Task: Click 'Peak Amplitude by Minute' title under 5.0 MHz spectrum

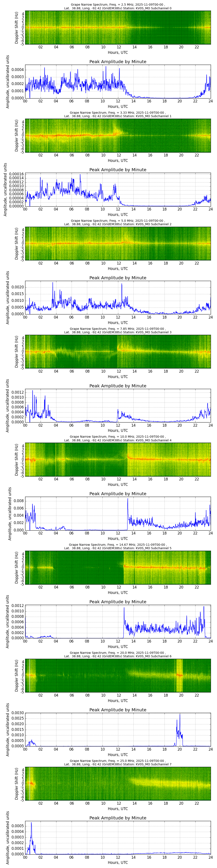Action: pyautogui.click(x=118, y=278)
